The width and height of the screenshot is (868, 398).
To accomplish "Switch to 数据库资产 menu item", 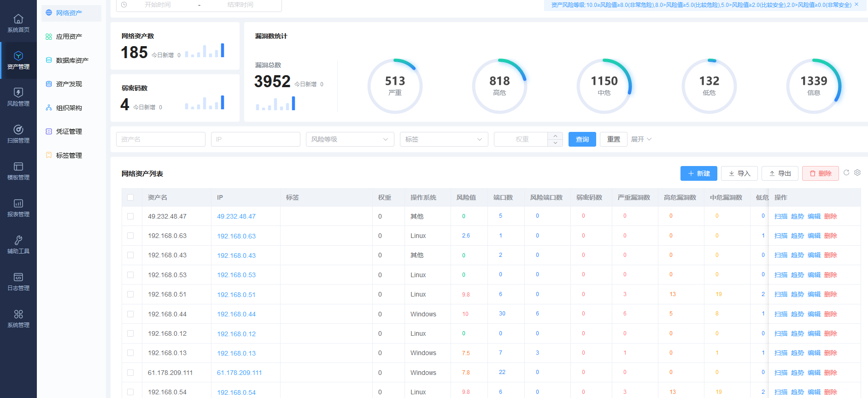I will (x=71, y=60).
